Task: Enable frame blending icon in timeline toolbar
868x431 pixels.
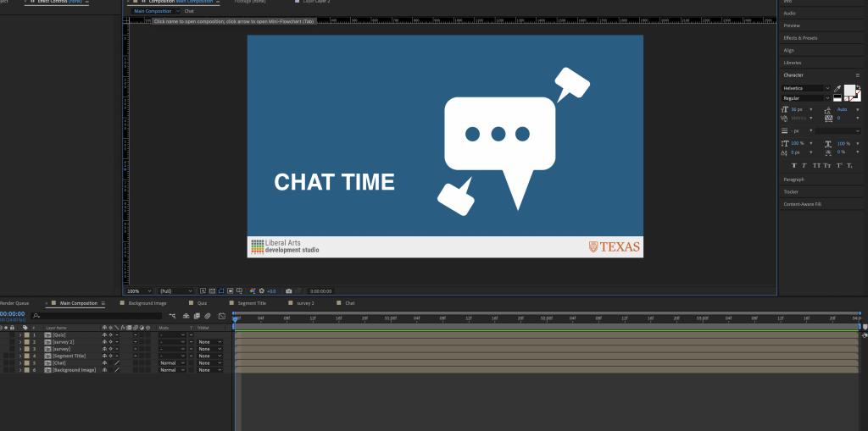Action: (x=197, y=316)
